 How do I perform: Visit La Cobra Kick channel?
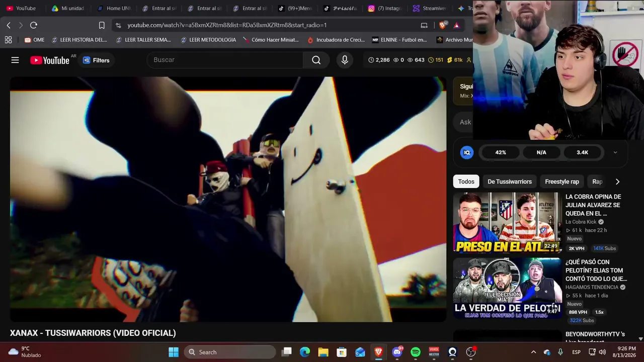581,222
